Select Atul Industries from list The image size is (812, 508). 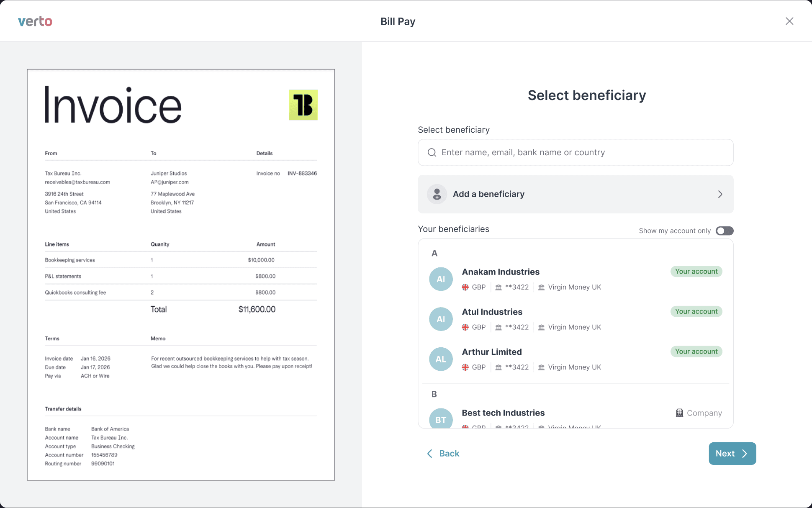(x=492, y=312)
